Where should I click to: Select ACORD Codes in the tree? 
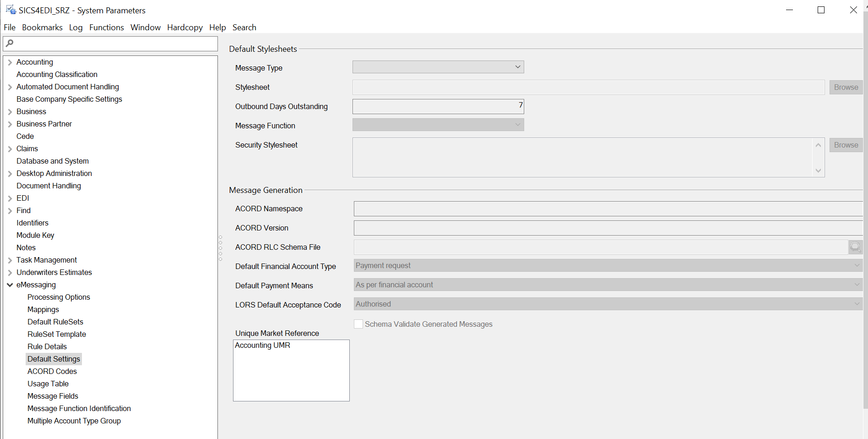pyautogui.click(x=52, y=371)
